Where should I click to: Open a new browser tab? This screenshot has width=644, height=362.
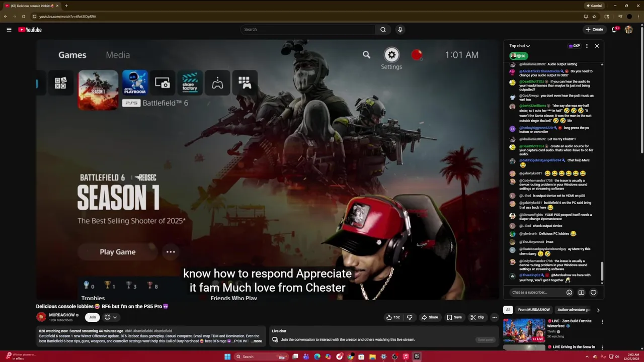point(66,6)
